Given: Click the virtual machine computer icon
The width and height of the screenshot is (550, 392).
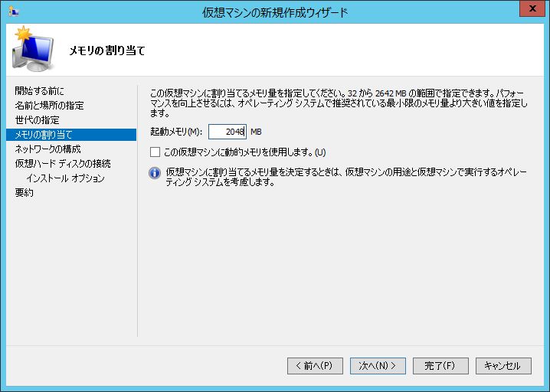Looking at the screenshot, I should [x=34, y=48].
